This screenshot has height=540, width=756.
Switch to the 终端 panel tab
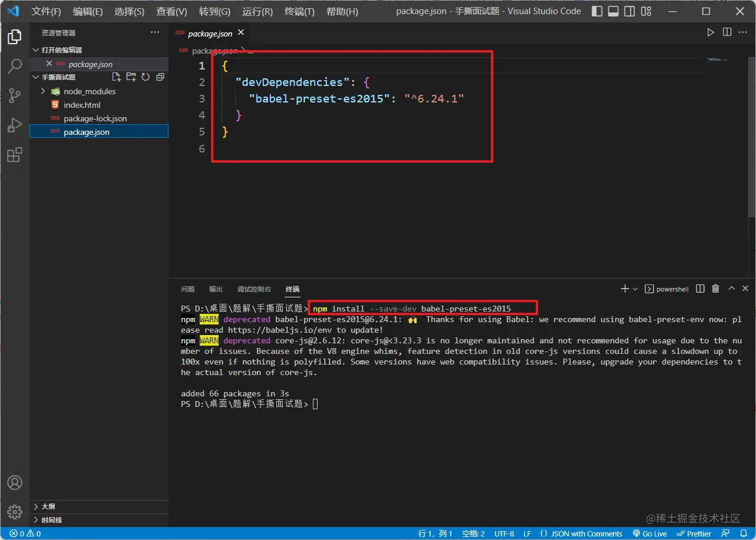coord(292,289)
